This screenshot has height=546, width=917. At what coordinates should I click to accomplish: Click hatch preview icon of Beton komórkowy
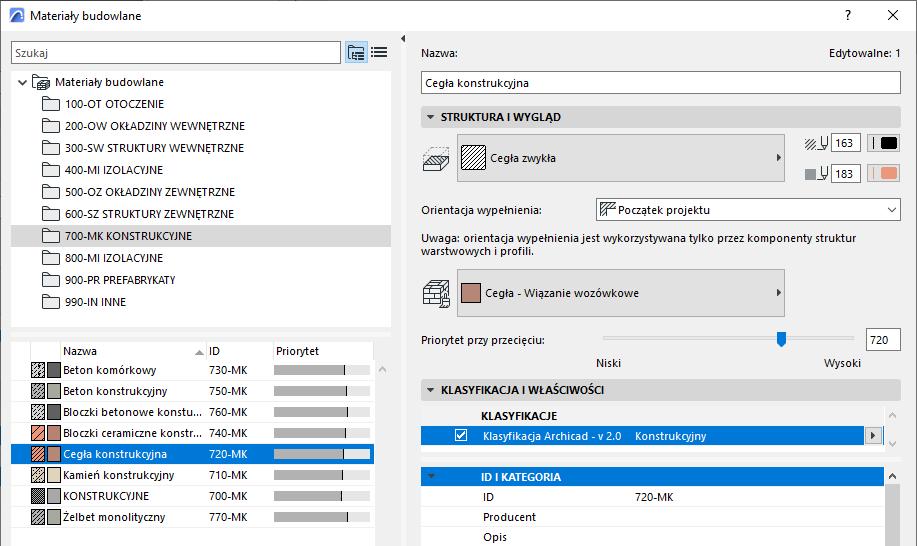click(38, 370)
